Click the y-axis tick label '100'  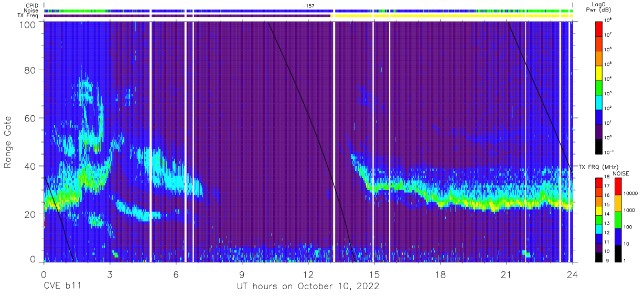(27, 25)
